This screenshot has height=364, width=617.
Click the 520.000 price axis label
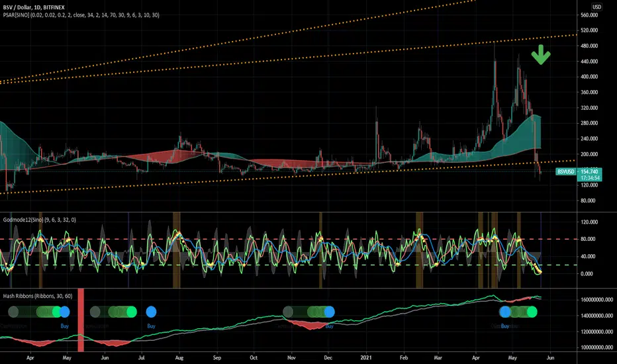coord(589,30)
